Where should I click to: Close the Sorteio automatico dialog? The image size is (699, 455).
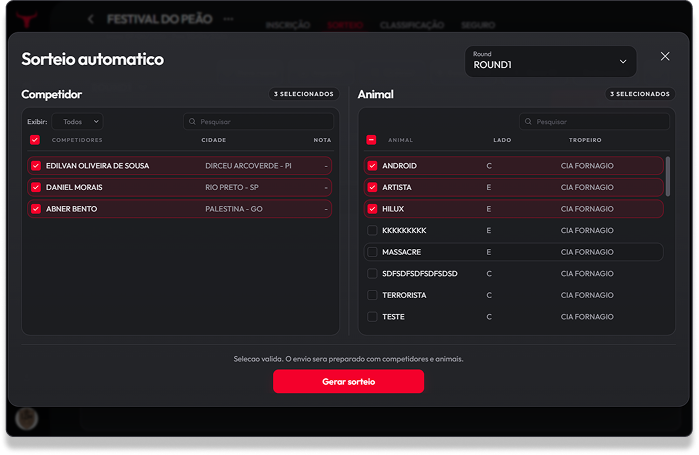point(665,56)
